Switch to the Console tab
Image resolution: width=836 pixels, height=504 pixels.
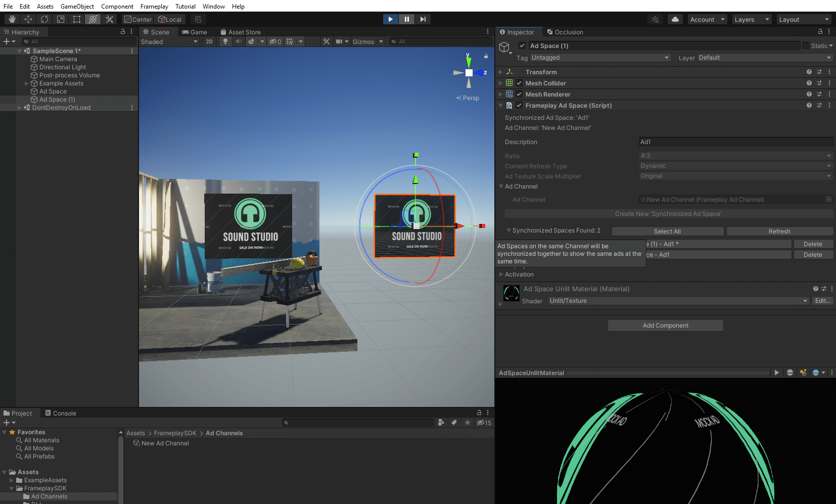[61, 413]
